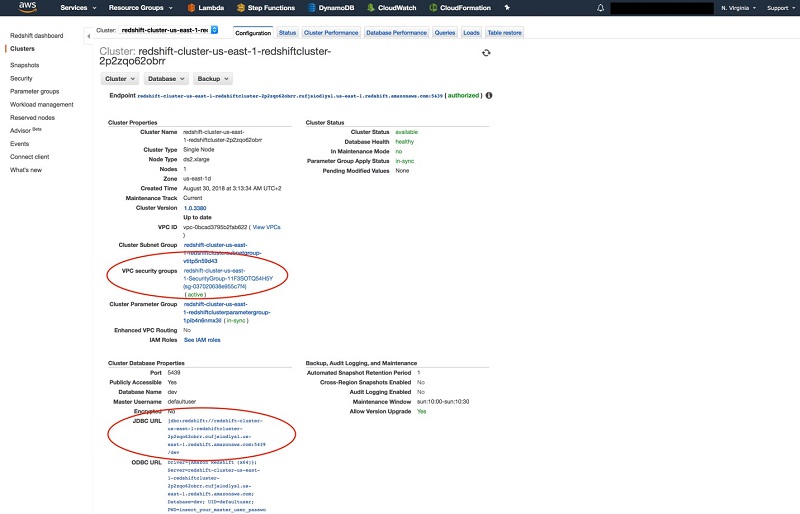The width and height of the screenshot is (800, 514).
Task: Click the Port value 5439
Action: coord(174,373)
